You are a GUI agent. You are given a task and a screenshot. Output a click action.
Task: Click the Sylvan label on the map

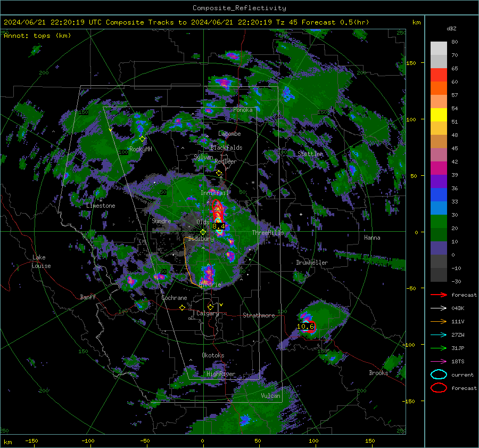click(x=203, y=157)
